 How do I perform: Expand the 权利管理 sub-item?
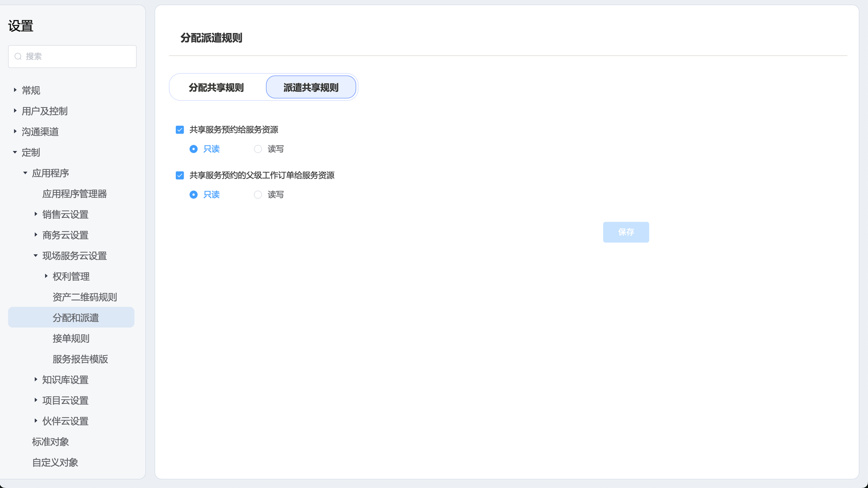pyautogui.click(x=46, y=276)
